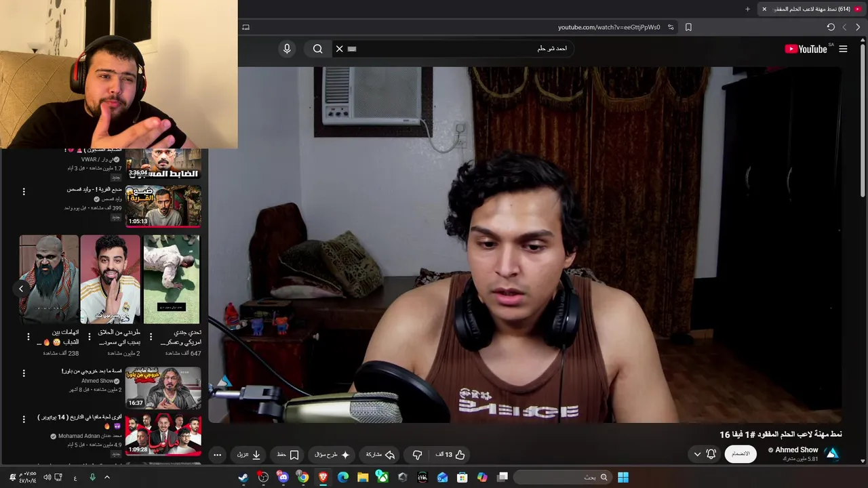Open options for قصة ما بعد خروجي video

tap(24, 373)
